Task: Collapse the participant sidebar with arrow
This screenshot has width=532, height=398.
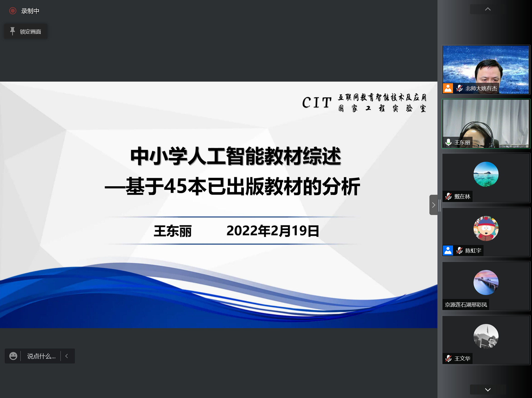Action: click(433, 205)
